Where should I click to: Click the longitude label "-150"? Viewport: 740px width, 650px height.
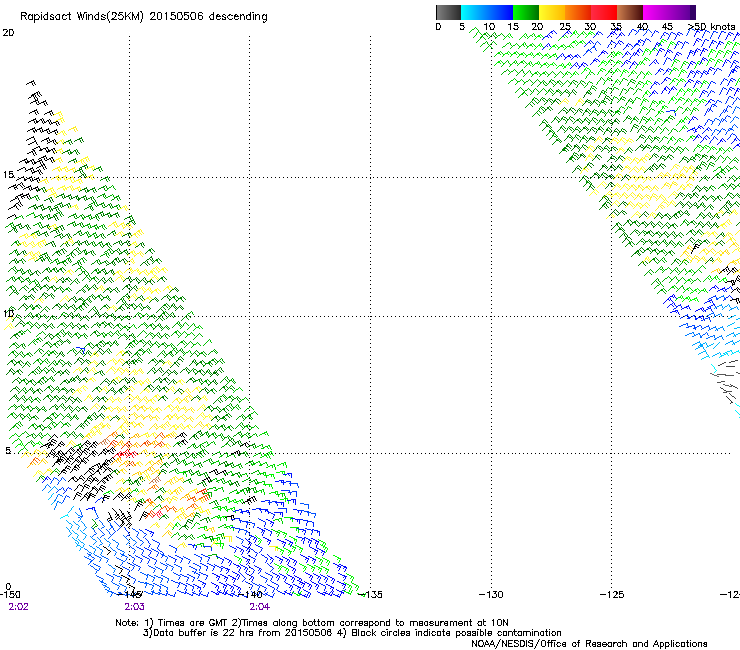coord(10,595)
